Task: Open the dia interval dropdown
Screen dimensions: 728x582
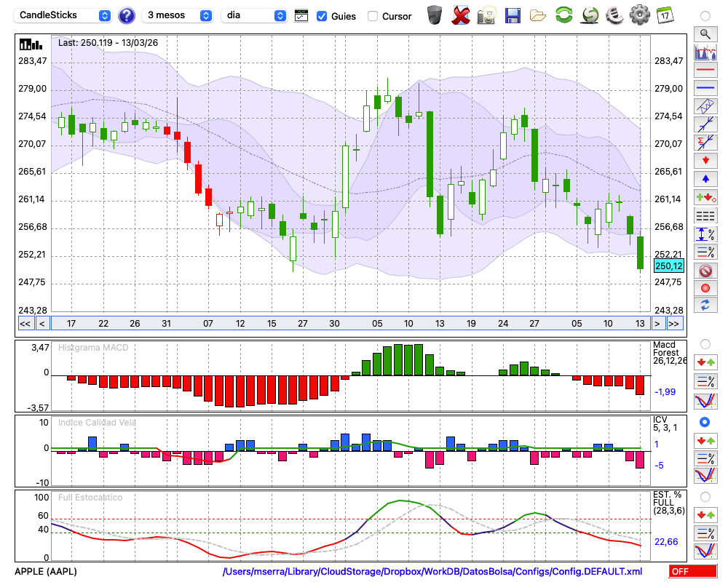Action: tap(253, 15)
